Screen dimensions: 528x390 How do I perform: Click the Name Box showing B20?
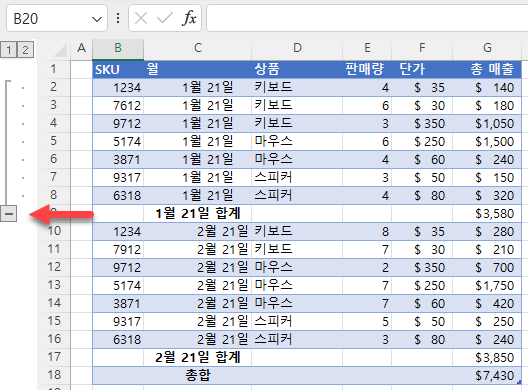57,19
